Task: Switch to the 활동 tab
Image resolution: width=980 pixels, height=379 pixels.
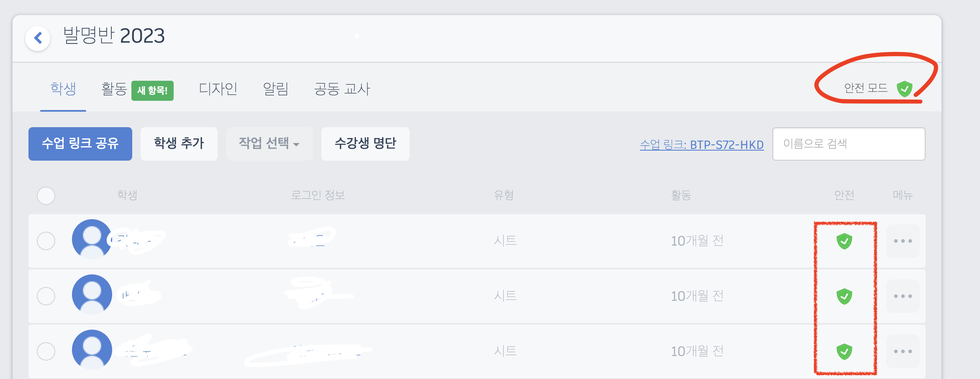Action: (114, 89)
